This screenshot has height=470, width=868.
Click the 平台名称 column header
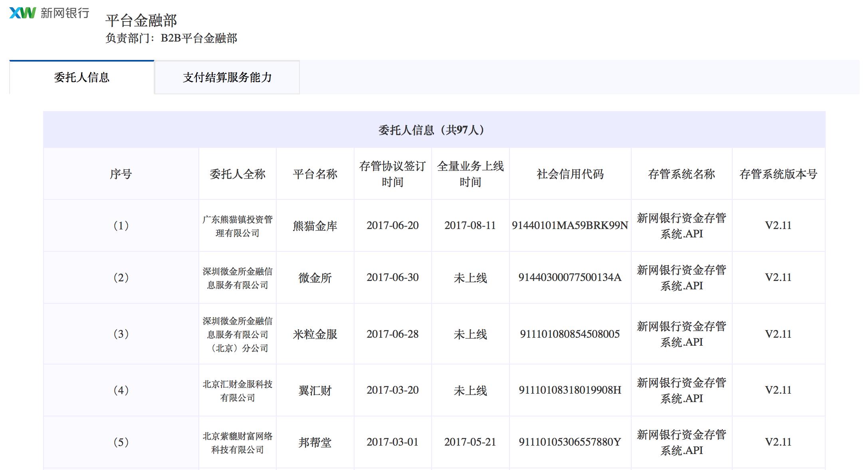[x=315, y=174]
